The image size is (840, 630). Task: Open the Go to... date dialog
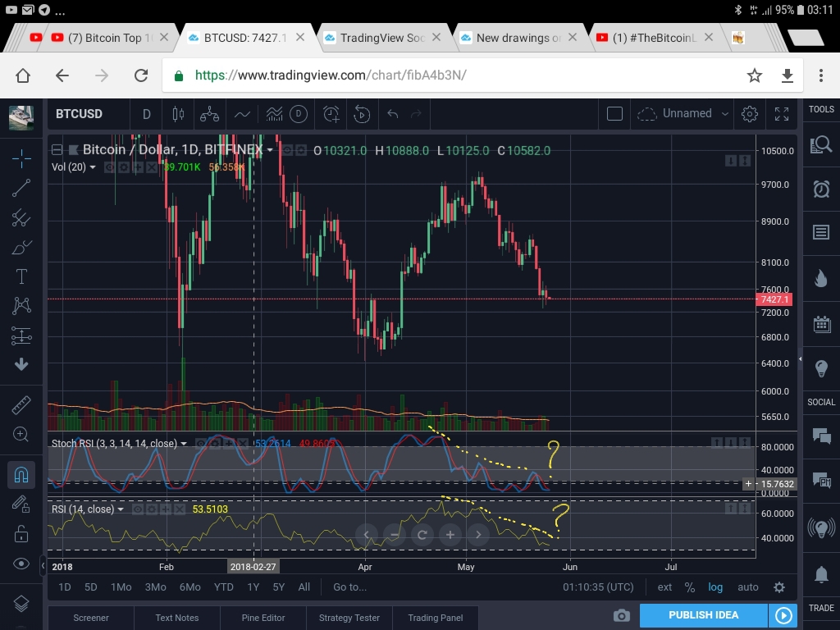(x=349, y=587)
